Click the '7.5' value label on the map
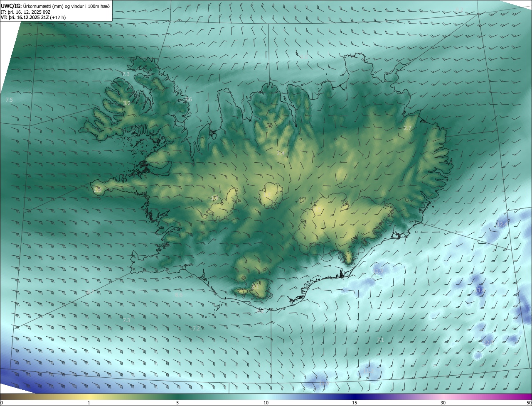532x406 pixels. (9, 100)
